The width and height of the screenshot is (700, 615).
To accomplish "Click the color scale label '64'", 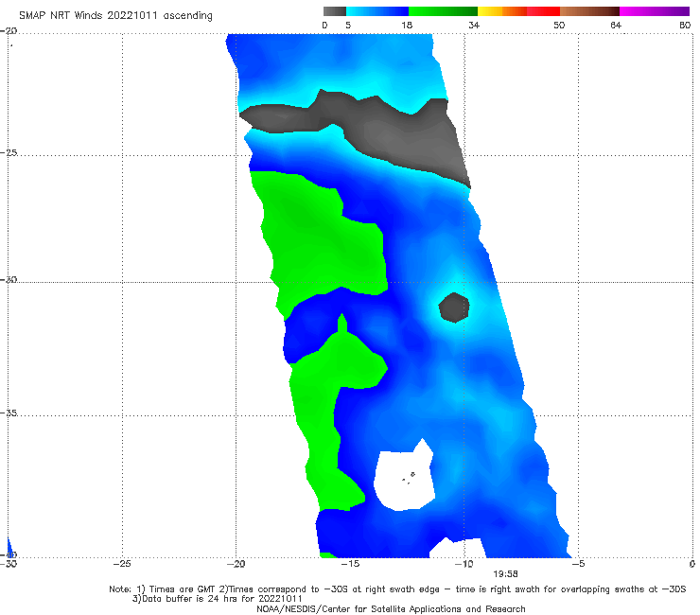I will [x=616, y=26].
